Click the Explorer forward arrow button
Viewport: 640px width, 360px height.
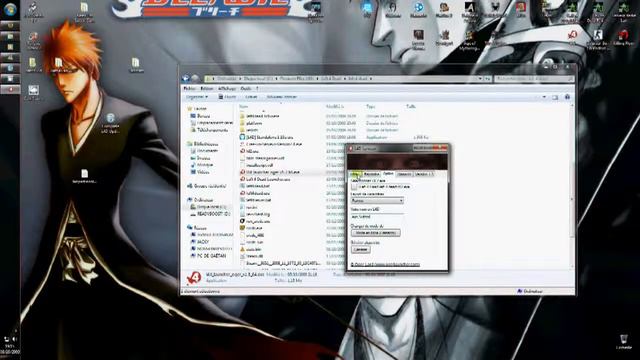click(196, 78)
